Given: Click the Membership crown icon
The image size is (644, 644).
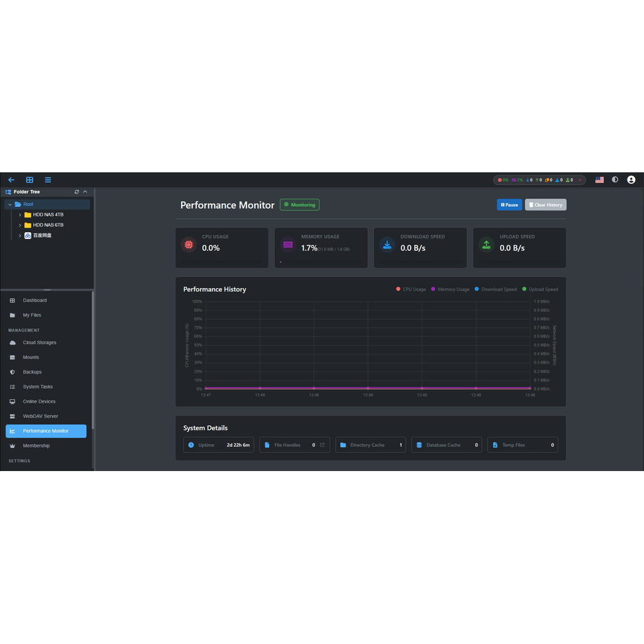Looking at the screenshot, I should coord(13,446).
